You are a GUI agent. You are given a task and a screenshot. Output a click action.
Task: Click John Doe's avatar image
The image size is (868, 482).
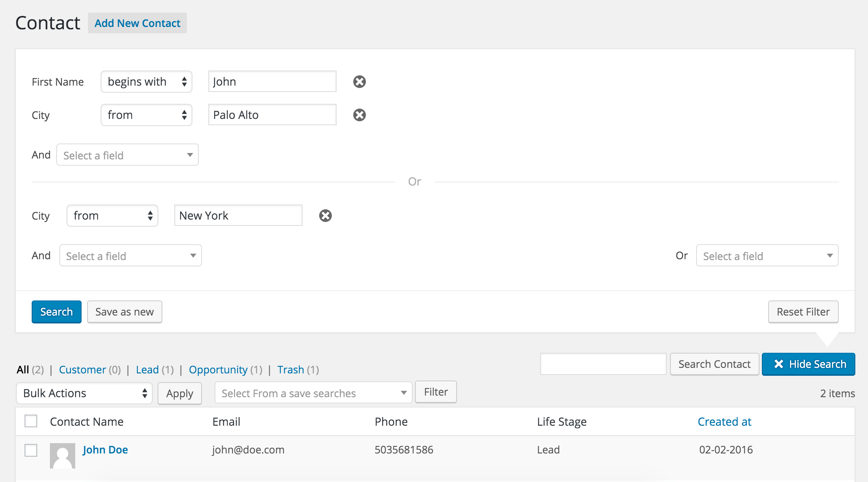coord(62,455)
